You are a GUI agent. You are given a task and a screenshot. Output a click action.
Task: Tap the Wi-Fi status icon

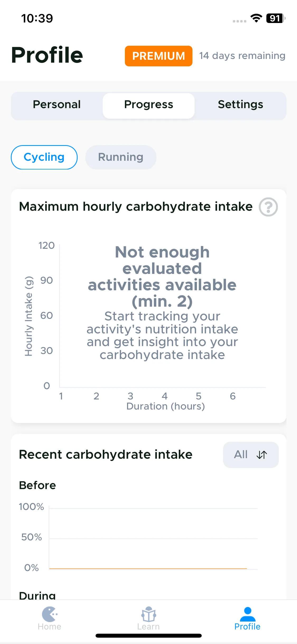click(x=256, y=18)
